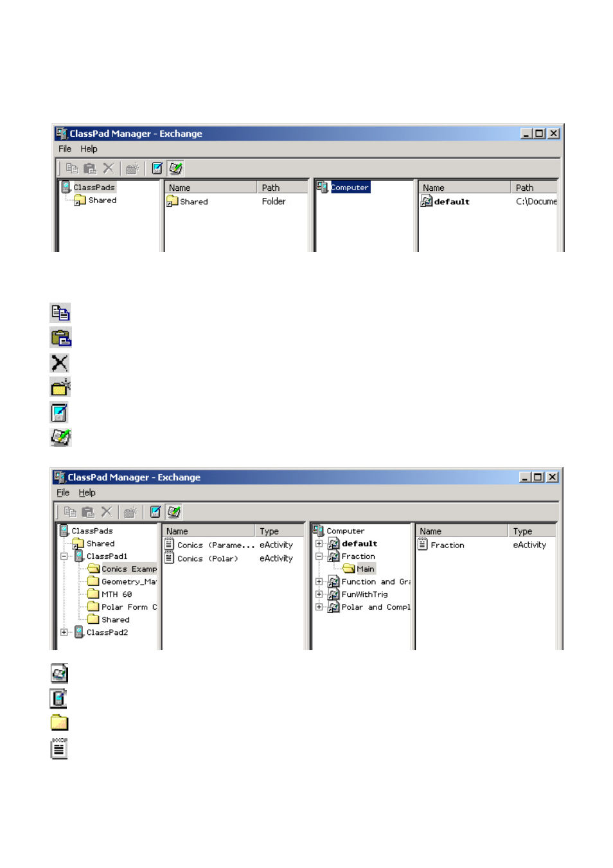Click the standalone yellow folder legend icon
613x868 pixels.
click(x=59, y=723)
